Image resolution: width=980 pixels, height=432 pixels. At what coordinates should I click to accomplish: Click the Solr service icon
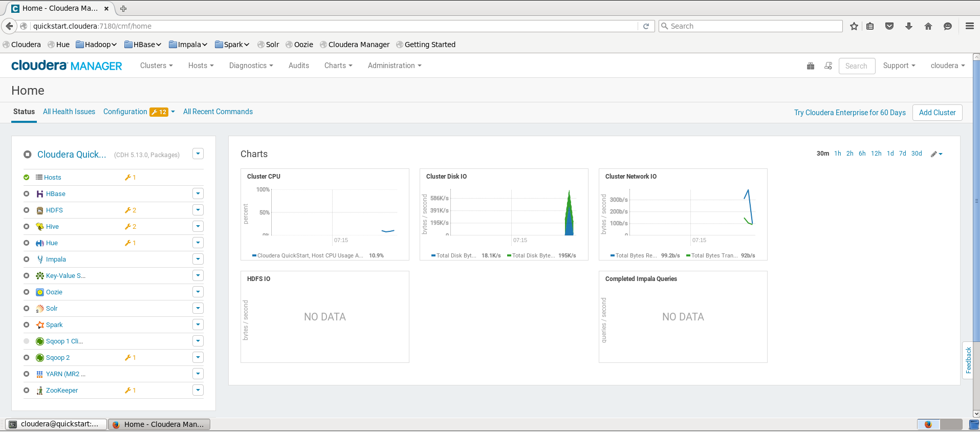(x=39, y=309)
